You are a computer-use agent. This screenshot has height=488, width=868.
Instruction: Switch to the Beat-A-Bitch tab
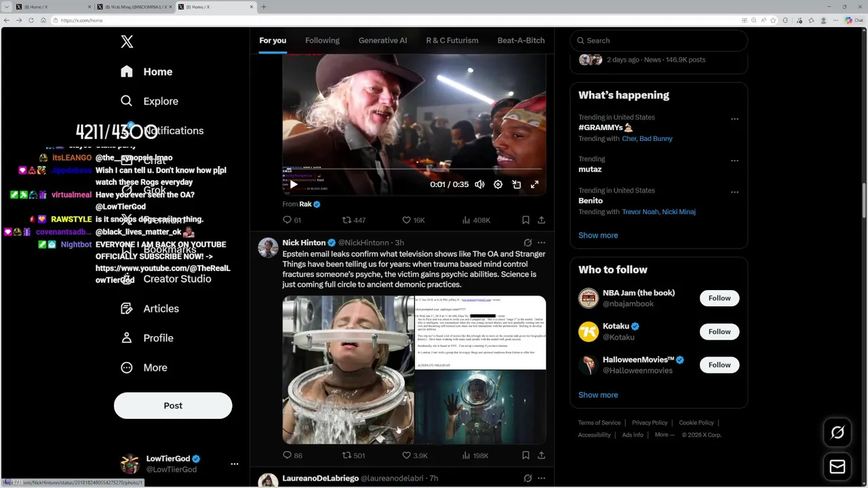pos(521,41)
